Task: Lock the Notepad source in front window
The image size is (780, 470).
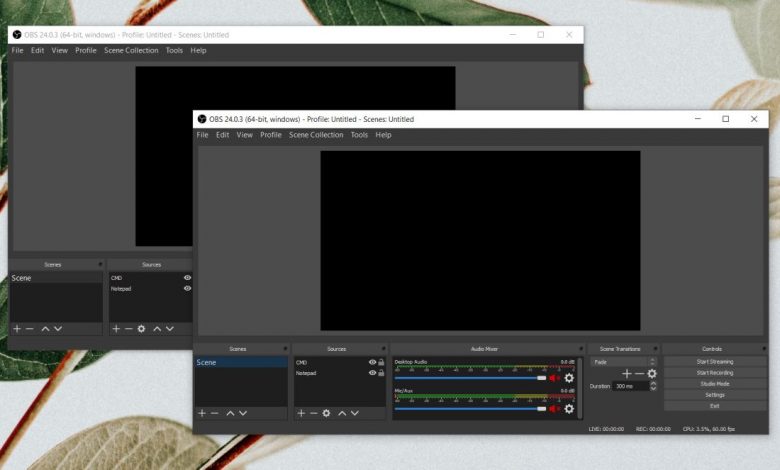Action: click(x=381, y=373)
